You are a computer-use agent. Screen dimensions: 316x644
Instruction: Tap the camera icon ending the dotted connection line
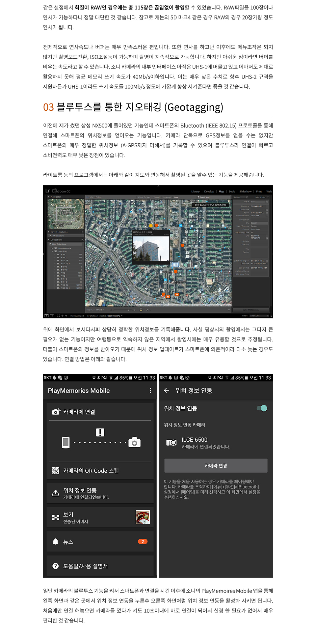(x=134, y=442)
